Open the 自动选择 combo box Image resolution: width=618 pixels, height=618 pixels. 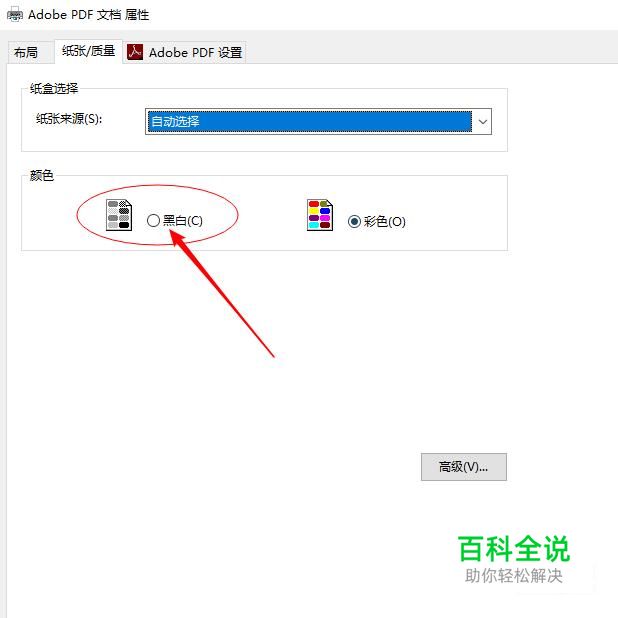click(318, 122)
